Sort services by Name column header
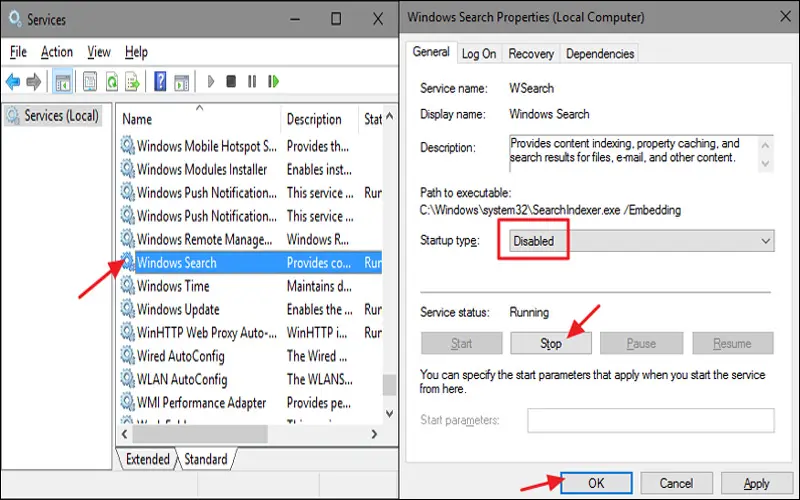Viewport: 800px width, 500px height. click(198, 119)
